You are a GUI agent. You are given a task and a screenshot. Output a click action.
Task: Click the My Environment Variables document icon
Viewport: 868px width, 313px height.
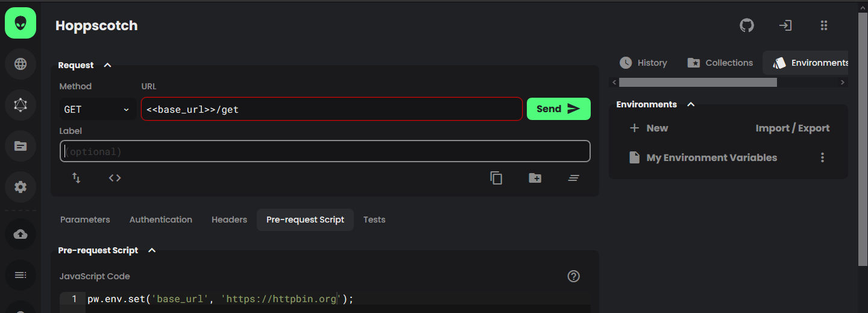(634, 157)
